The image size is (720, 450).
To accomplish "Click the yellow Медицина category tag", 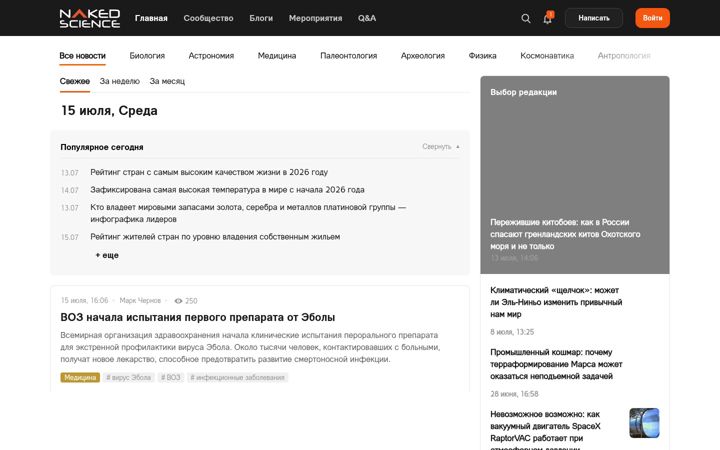I will point(80,377).
